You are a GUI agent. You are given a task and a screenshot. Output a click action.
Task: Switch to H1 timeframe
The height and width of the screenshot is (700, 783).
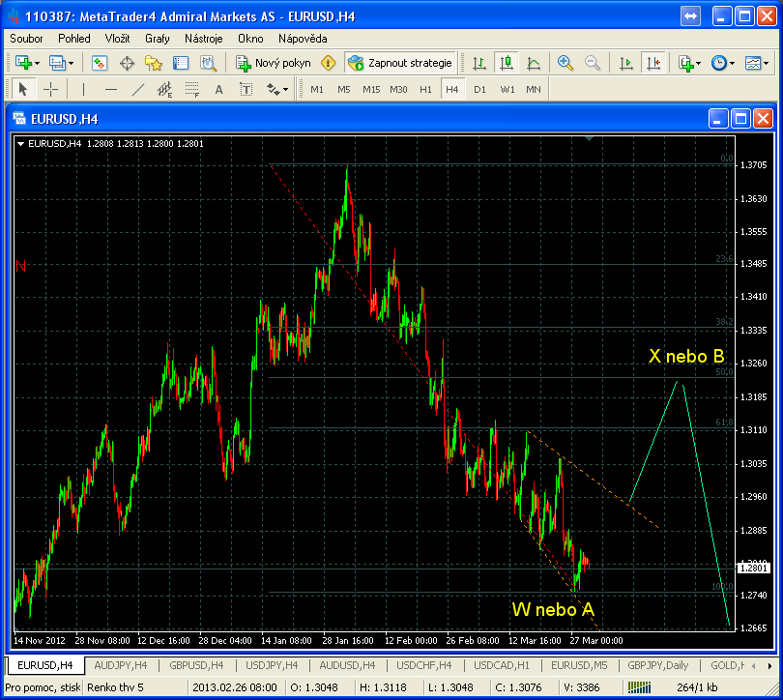(425, 89)
